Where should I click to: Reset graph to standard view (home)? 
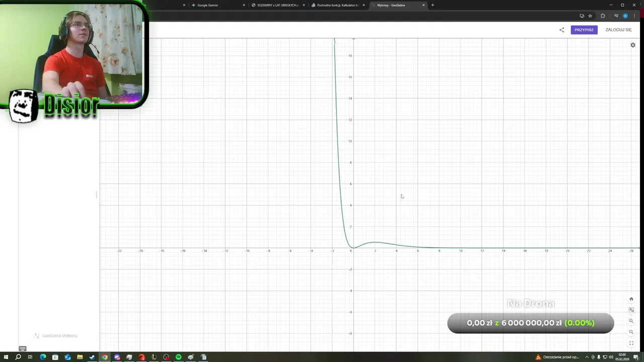[x=631, y=299]
